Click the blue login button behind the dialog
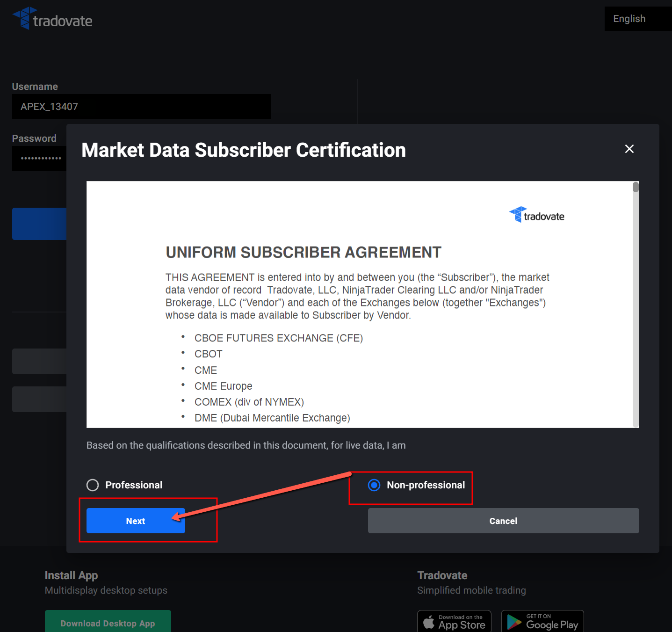672x632 pixels. 39,224
